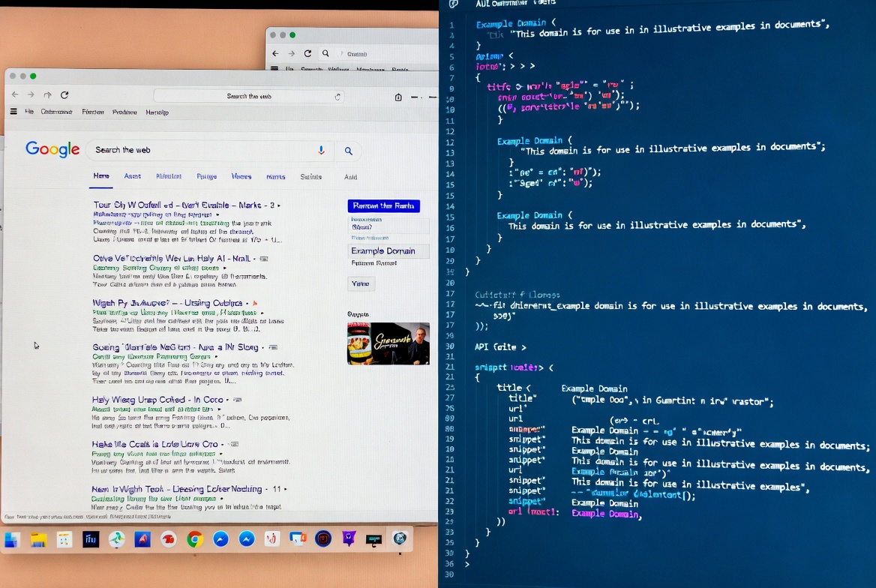This screenshot has width=876, height=588.
Task: Select the gray Saints tab in the results tabs
Action: [x=311, y=176]
